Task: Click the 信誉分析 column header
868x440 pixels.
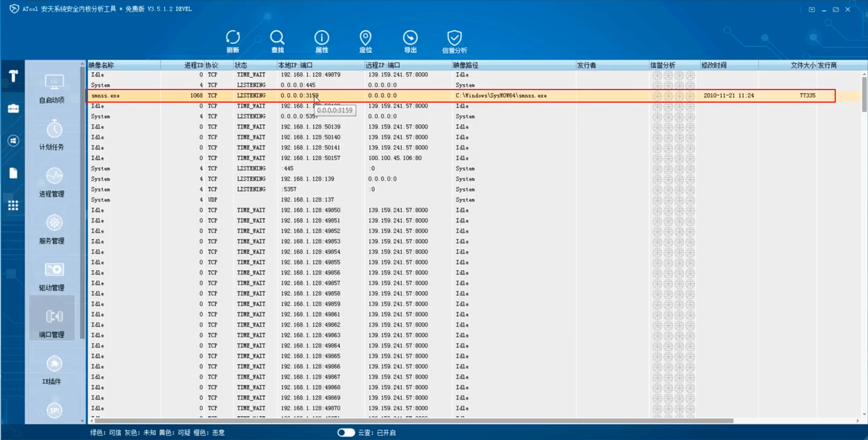Action: coord(674,65)
